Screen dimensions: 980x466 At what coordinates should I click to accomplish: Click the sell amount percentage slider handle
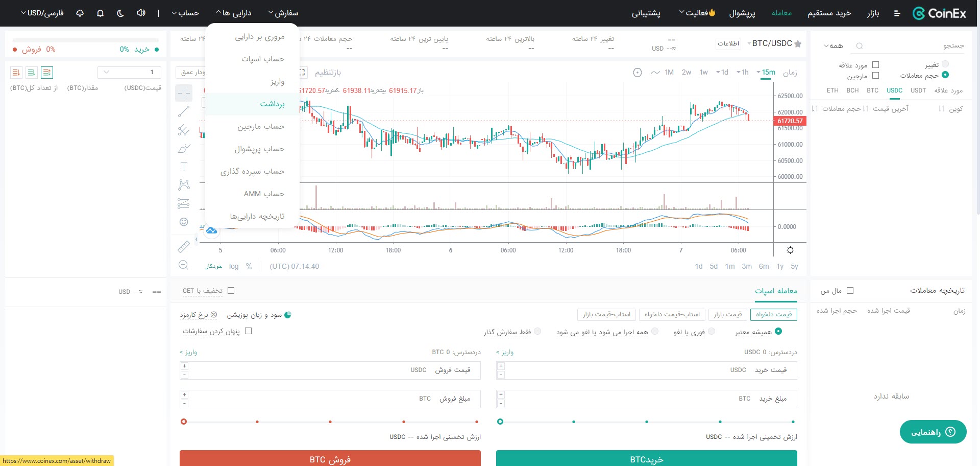click(184, 422)
